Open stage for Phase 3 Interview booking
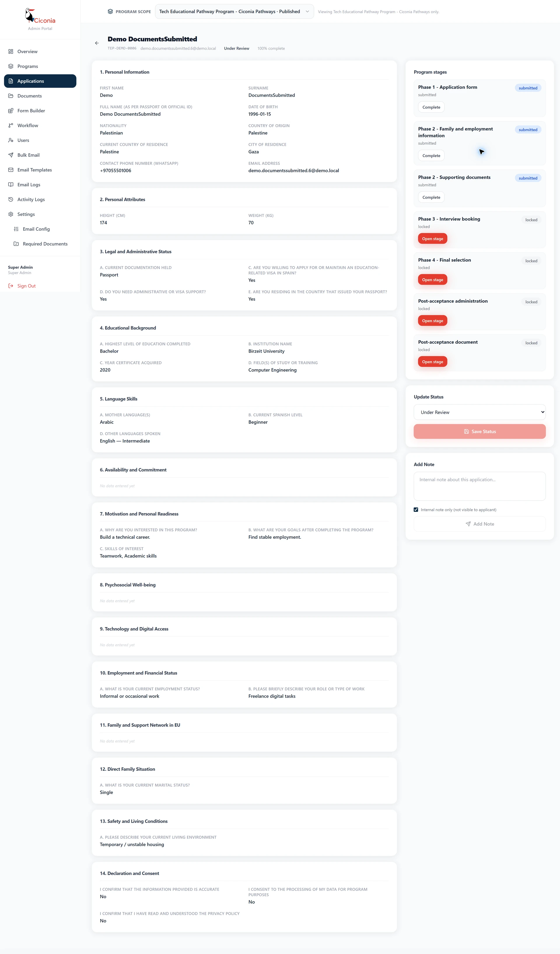The width and height of the screenshot is (560, 954). (x=433, y=239)
